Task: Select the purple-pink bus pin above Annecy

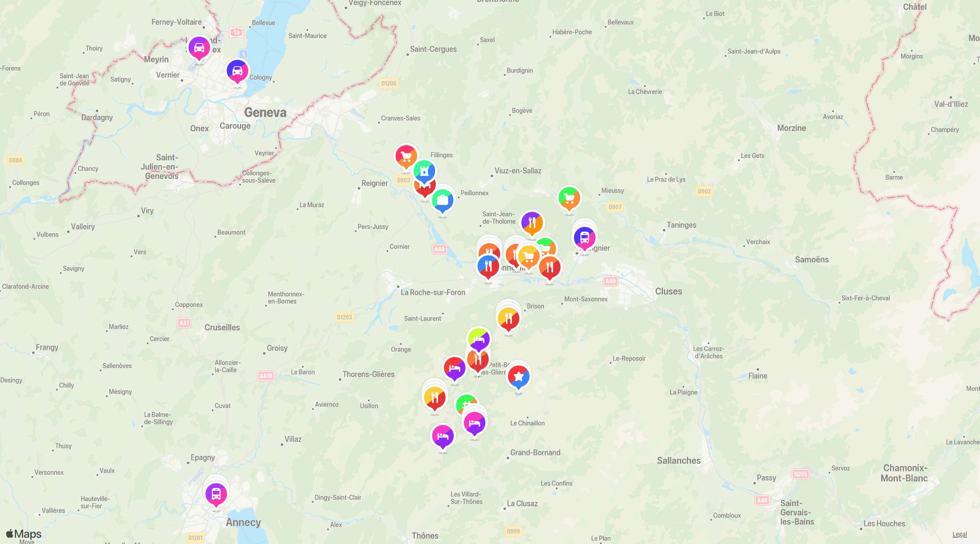Action: 216,494
